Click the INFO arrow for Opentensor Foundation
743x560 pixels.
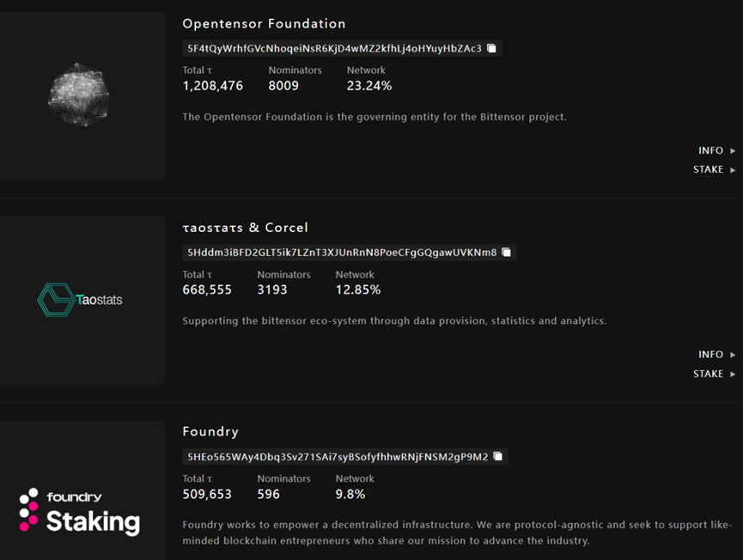point(733,150)
